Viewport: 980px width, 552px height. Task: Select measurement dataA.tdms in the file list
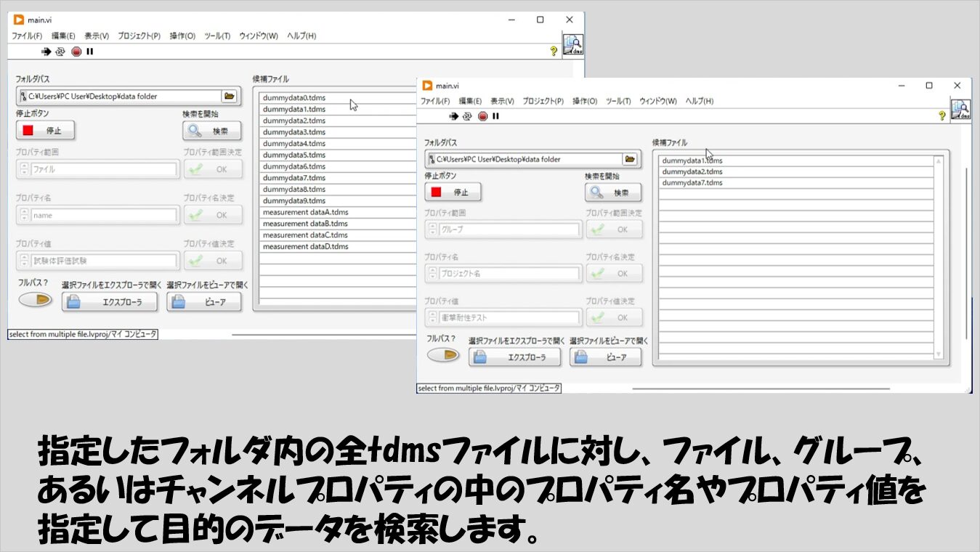pos(305,212)
